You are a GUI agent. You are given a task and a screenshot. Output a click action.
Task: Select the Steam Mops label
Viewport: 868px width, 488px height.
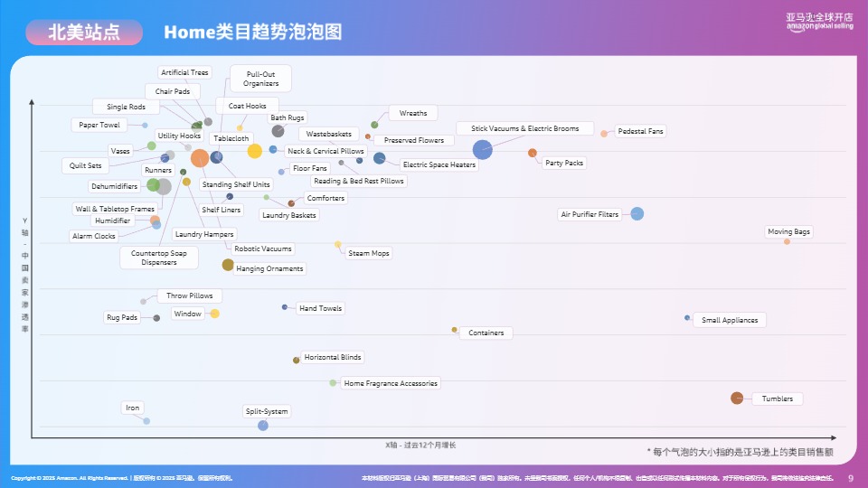click(369, 253)
